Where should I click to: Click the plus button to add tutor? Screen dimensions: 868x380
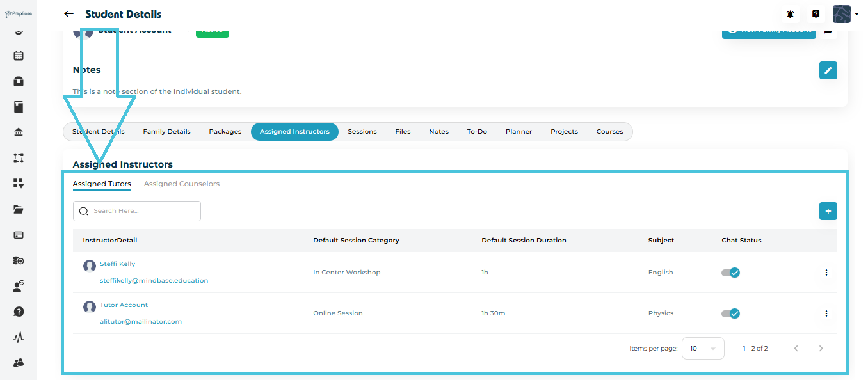tap(828, 211)
